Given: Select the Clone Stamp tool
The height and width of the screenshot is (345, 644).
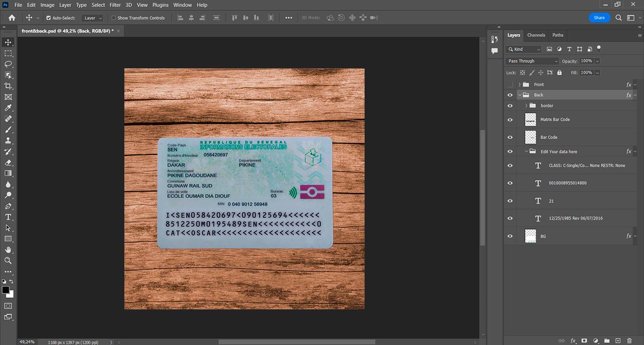Looking at the screenshot, I should point(8,141).
